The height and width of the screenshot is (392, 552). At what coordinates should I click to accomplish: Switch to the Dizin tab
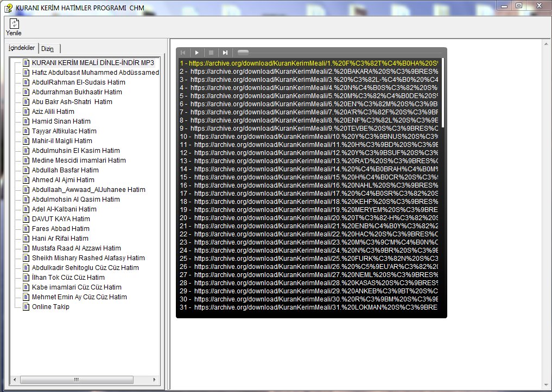pyautogui.click(x=48, y=48)
